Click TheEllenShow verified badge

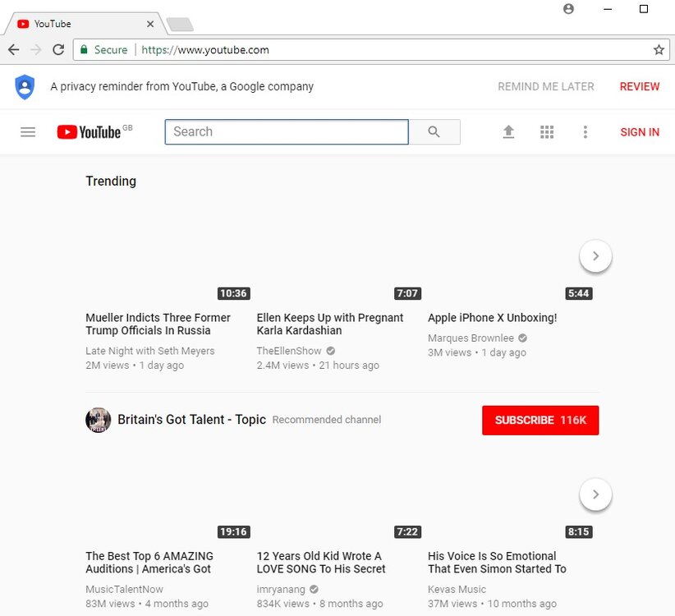pos(331,351)
